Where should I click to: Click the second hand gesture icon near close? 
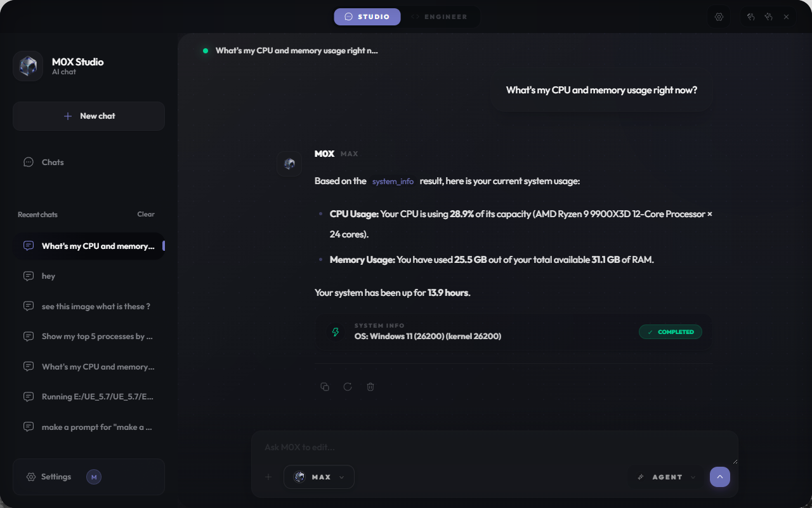point(768,17)
